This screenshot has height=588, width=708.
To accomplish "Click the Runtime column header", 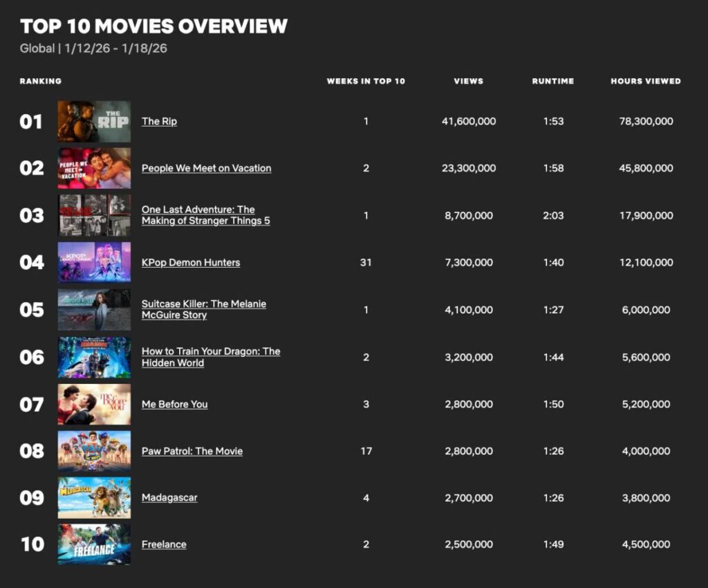I will tap(552, 81).
